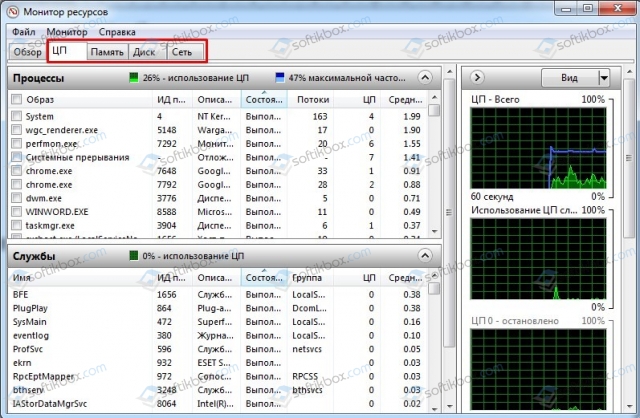
Task: Check the Системные прерывания checkbox
Action: click(x=16, y=157)
